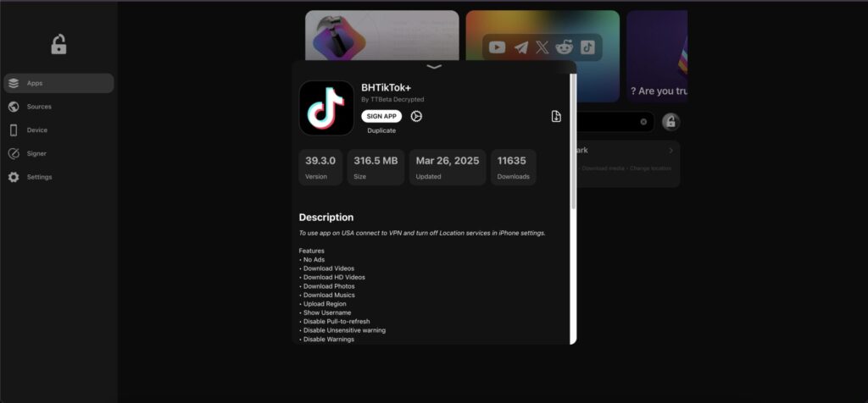Click the YouTube icon in the banner

tap(497, 47)
